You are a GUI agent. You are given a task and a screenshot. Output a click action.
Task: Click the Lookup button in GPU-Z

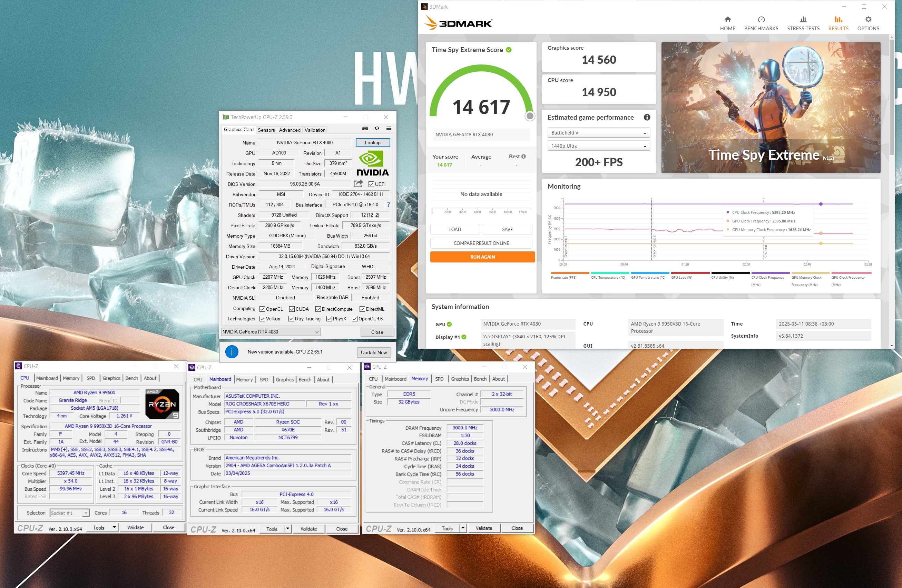[373, 142]
